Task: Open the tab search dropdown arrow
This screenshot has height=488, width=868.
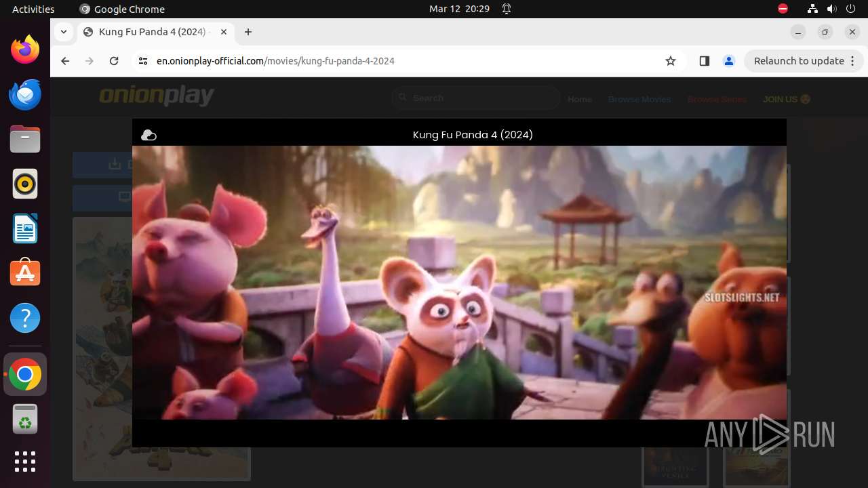Action: coord(63,32)
